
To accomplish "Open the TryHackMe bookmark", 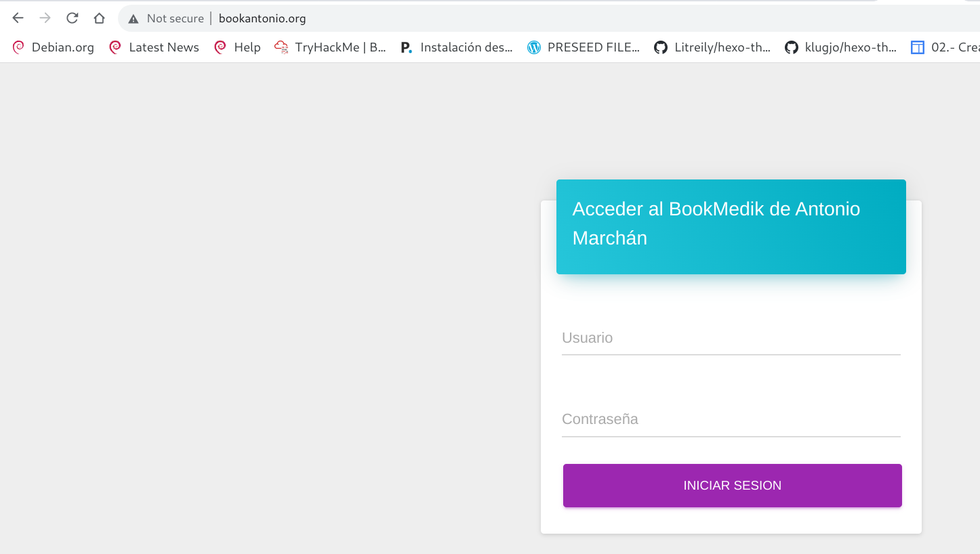I will coord(330,47).
